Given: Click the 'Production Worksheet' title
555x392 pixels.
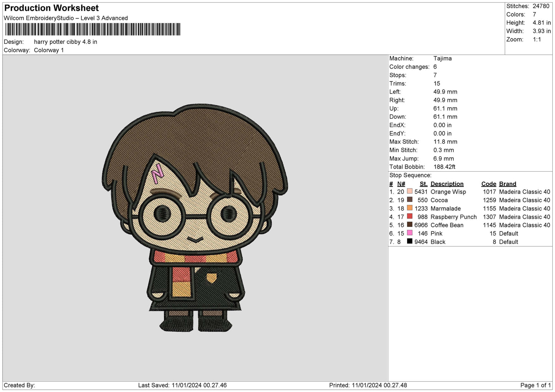Looking at the screenshot, I should (x=51, y=8).
